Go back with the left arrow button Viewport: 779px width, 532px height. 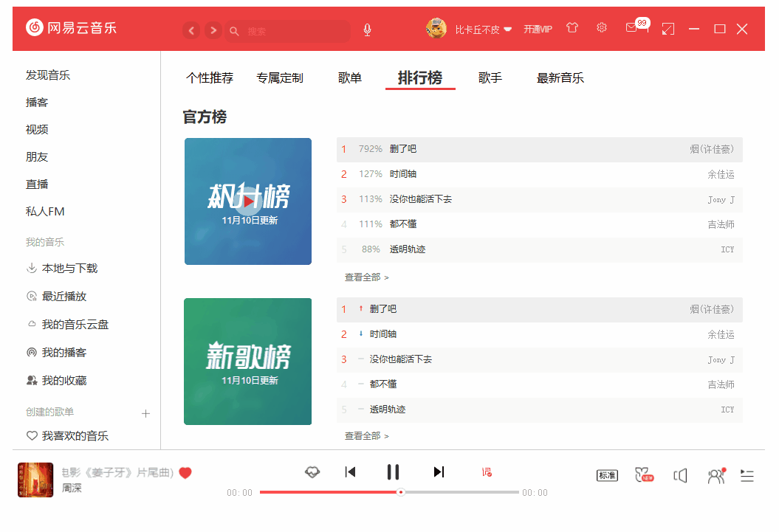(191, 31)
